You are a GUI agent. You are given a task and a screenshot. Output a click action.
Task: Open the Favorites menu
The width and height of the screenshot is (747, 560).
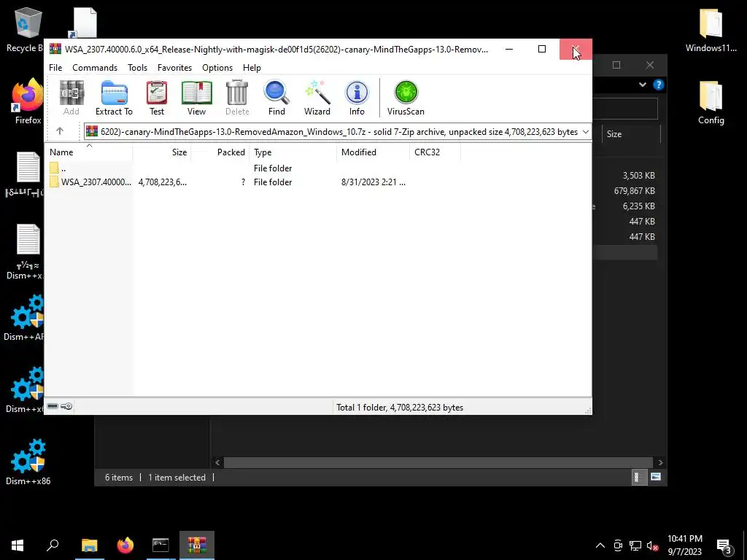coord(174,68)
